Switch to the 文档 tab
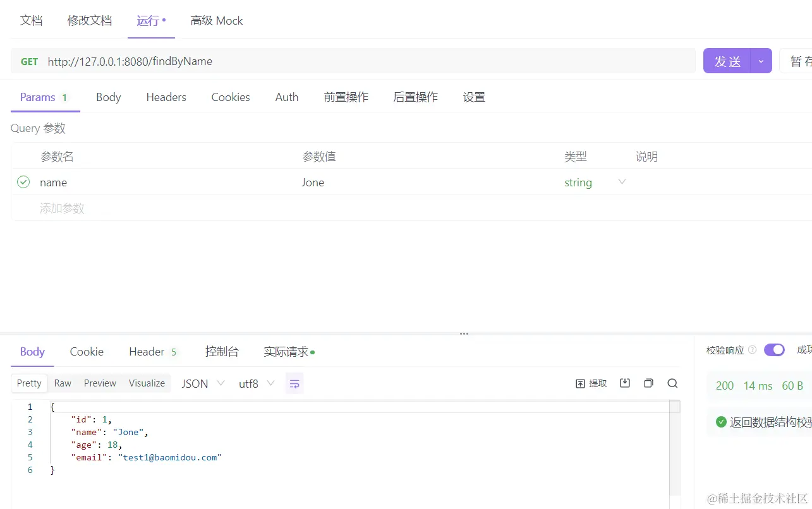 (31, 20)
